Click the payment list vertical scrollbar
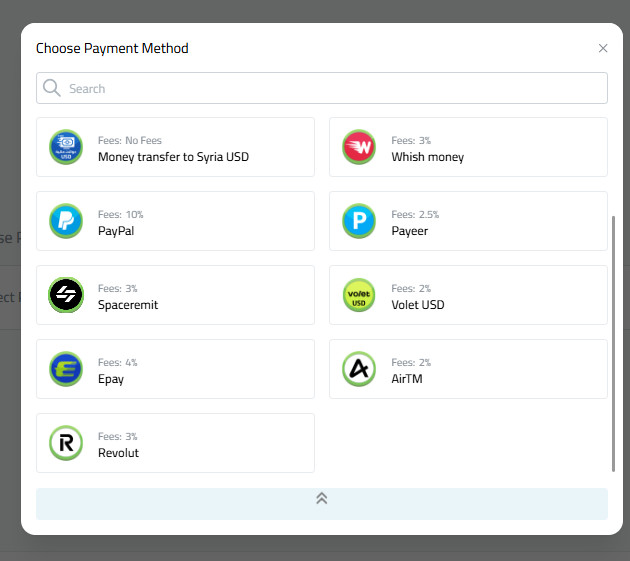The height and width of the screenshot is (561, 630). 613,340
